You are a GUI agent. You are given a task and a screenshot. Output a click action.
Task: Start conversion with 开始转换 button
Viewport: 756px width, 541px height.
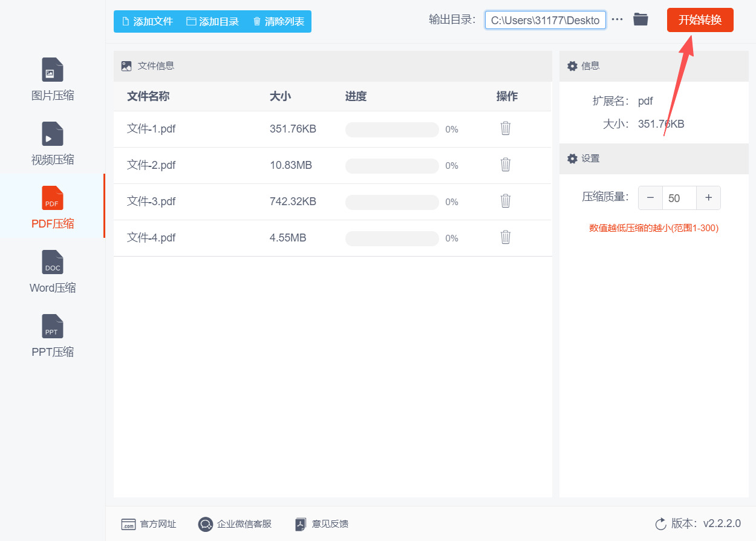click(x=700, y=20)
